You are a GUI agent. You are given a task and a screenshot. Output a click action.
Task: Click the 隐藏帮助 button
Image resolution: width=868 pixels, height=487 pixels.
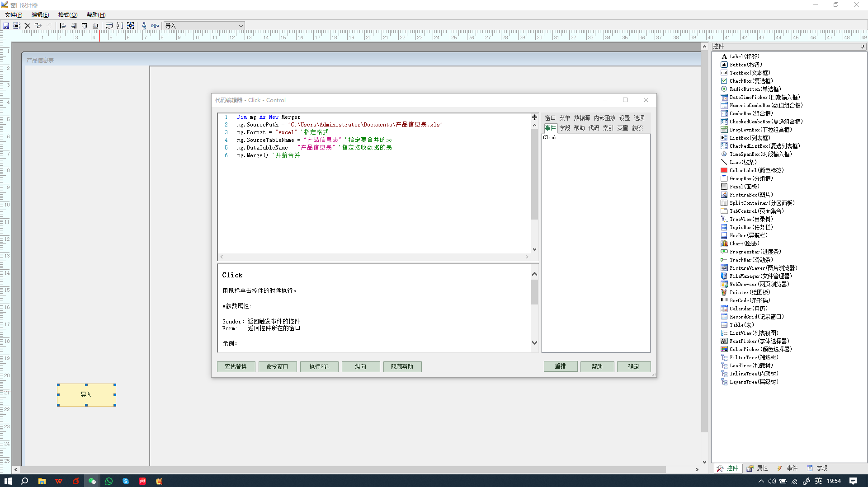[x=402, y=366]
